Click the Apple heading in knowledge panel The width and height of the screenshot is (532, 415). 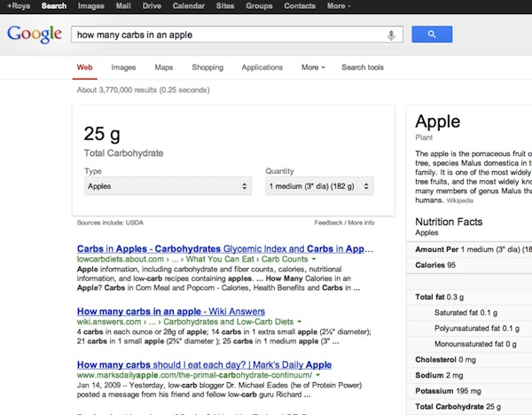[438, 121]
